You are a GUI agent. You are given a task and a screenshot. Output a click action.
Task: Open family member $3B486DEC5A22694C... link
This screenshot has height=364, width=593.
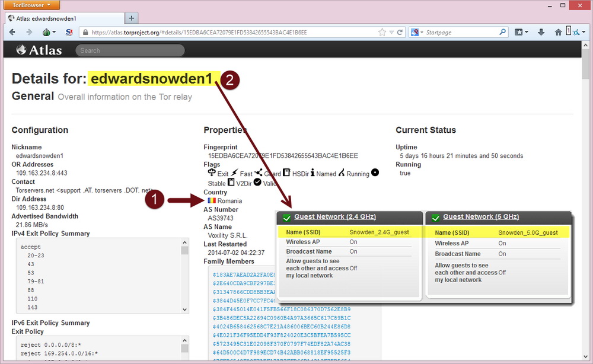pyautogui.click(x=282, y=318)
